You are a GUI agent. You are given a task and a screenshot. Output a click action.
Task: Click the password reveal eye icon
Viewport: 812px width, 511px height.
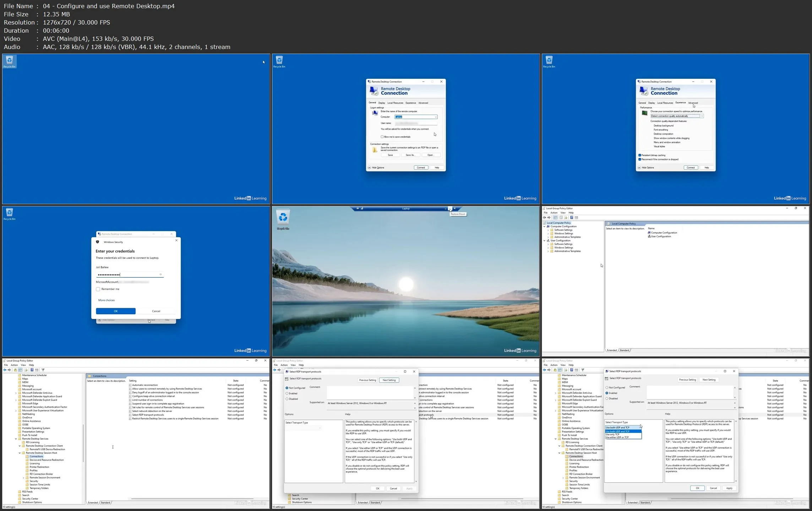160,274
